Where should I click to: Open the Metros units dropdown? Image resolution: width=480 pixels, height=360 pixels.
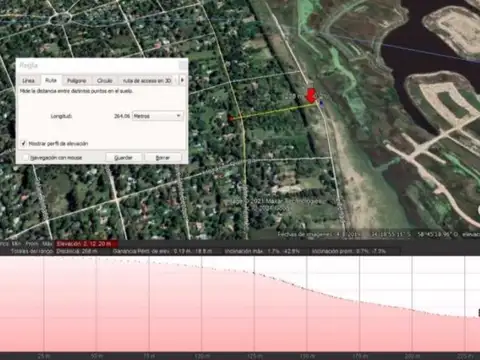[157, 116]
